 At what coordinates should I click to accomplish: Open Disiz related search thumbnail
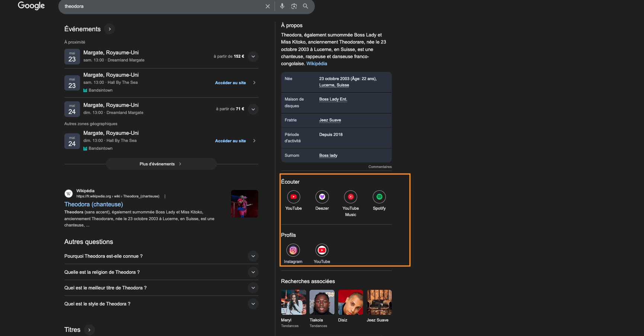point(350,302)
